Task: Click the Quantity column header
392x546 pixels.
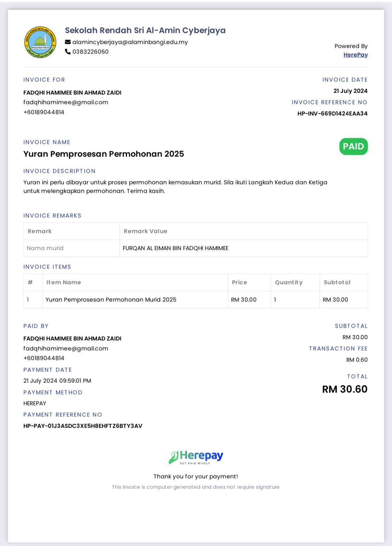Action: coord(289,282)
